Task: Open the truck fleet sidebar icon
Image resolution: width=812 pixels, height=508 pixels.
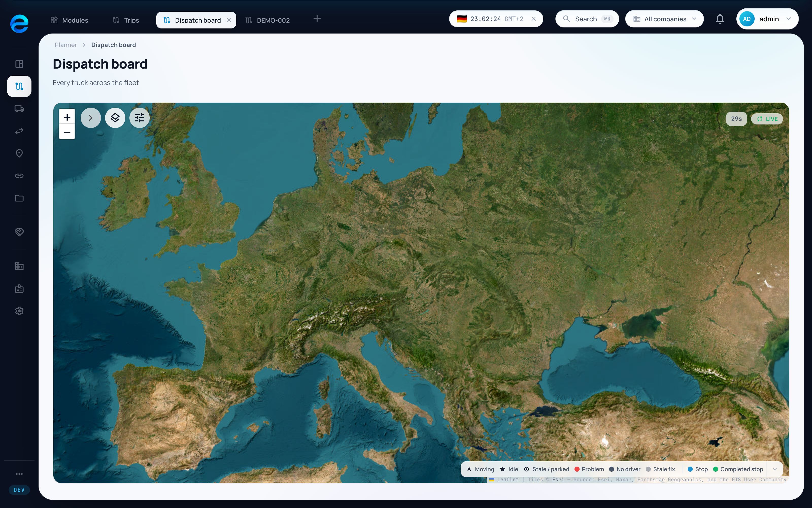Action: (x=19, y=108)
